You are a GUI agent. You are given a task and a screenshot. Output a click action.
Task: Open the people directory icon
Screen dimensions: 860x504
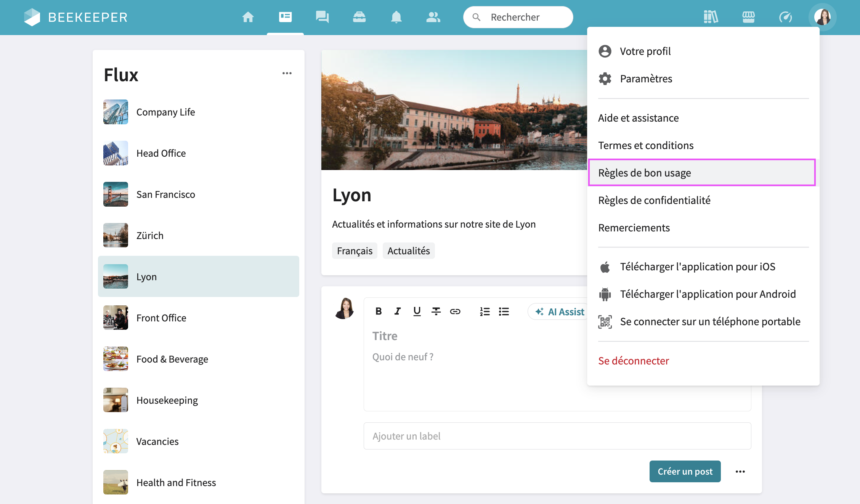pos(433,17)
